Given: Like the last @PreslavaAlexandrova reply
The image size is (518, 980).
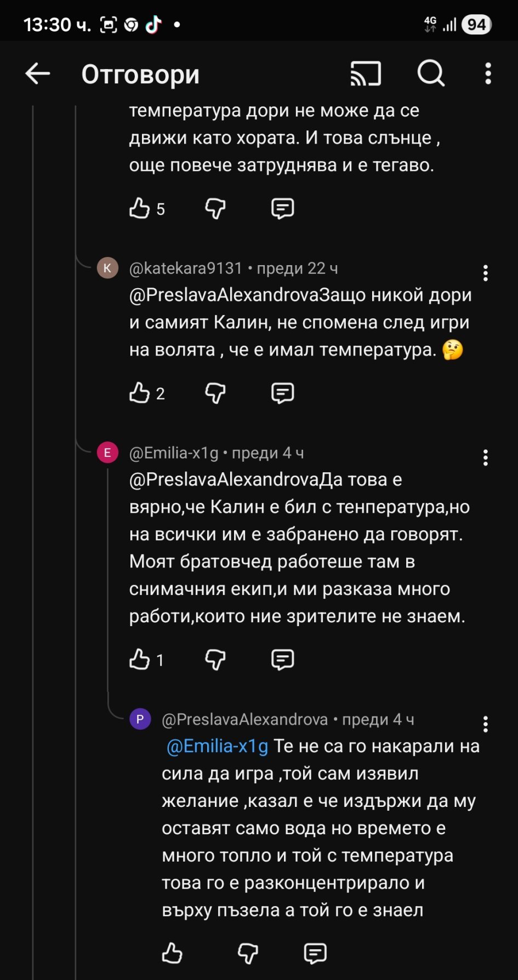Looking at the screenshot, I should pyautogui.click(x=172, y=953).
